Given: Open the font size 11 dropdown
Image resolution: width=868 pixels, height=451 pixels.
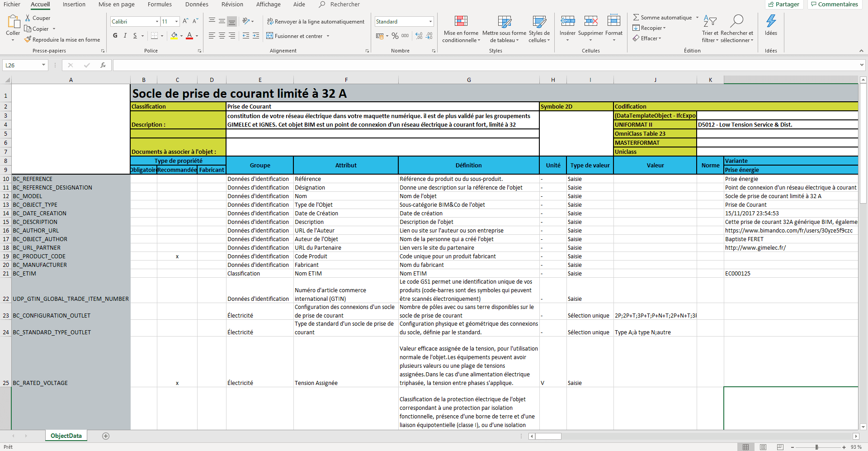Looking at the screenshot, I should tap(176, 21).
